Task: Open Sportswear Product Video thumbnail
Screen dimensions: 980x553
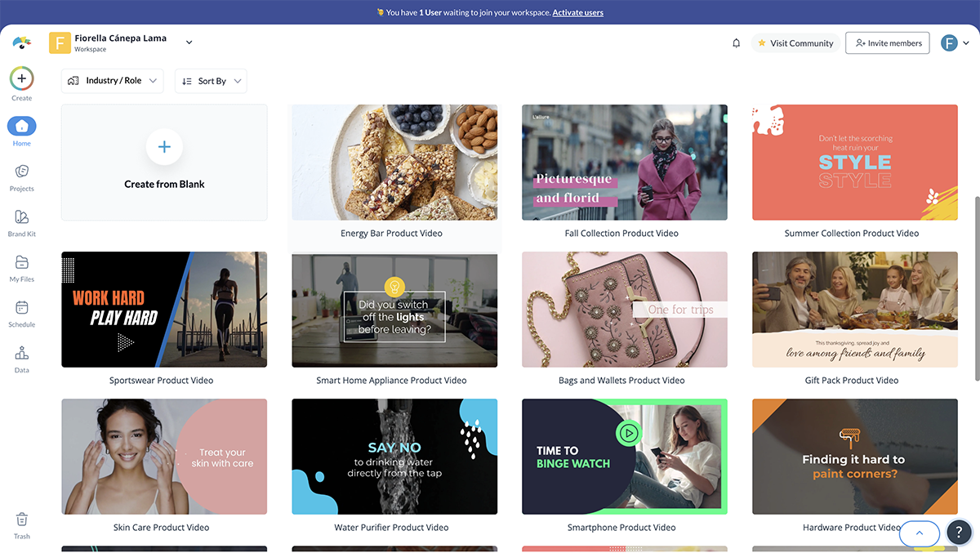Action: (164, 310)
